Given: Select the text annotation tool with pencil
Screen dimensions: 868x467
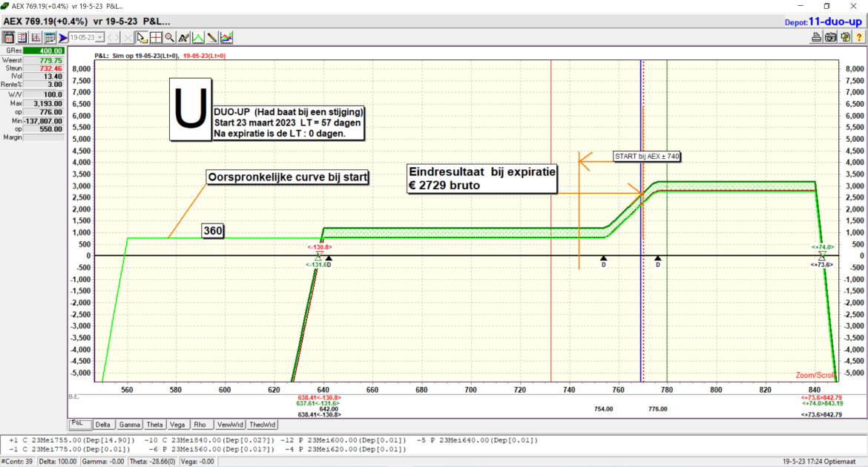Looking at the screenshot, I should (x=184, y=38).
